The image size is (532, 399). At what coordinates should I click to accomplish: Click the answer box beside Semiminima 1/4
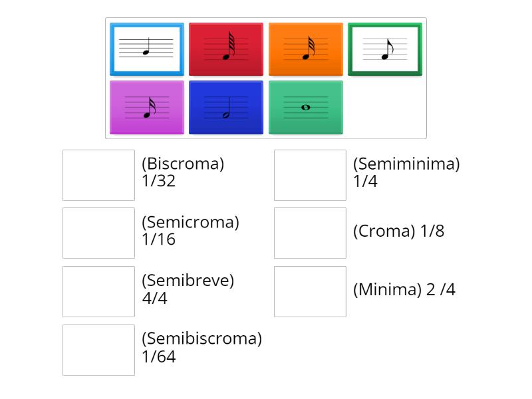310,175
